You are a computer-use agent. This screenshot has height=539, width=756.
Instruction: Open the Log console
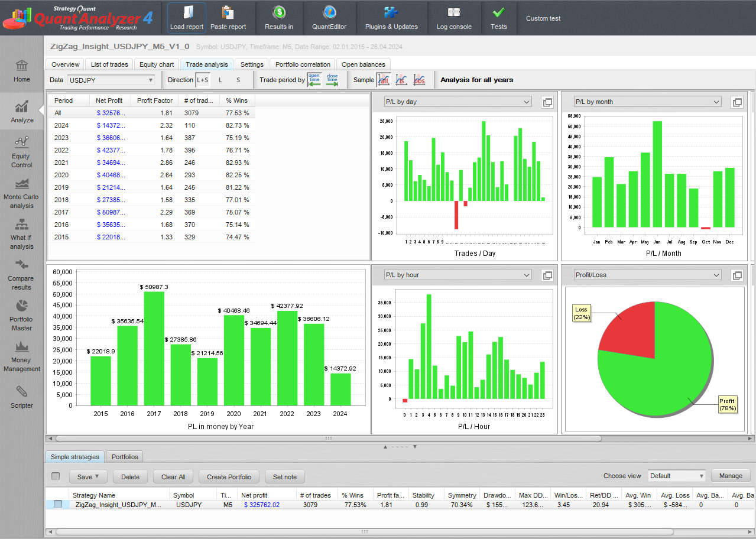[x=453, y=18]
